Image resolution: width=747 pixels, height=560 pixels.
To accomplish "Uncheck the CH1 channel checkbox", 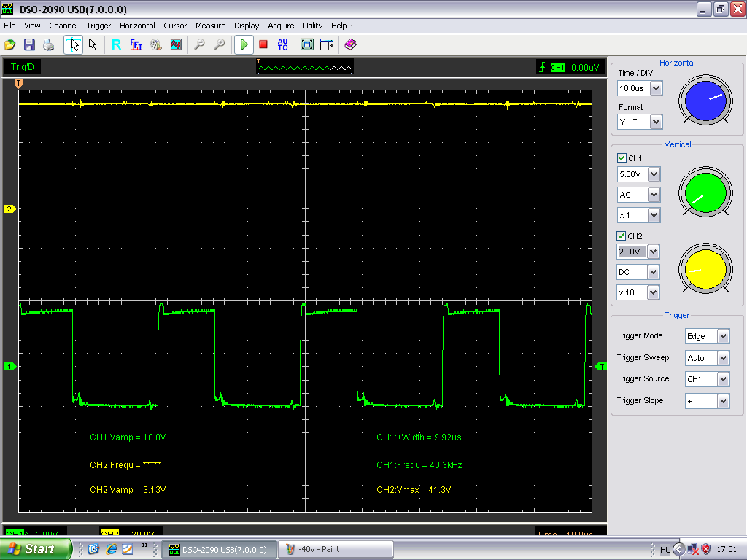I will (622, 158).
